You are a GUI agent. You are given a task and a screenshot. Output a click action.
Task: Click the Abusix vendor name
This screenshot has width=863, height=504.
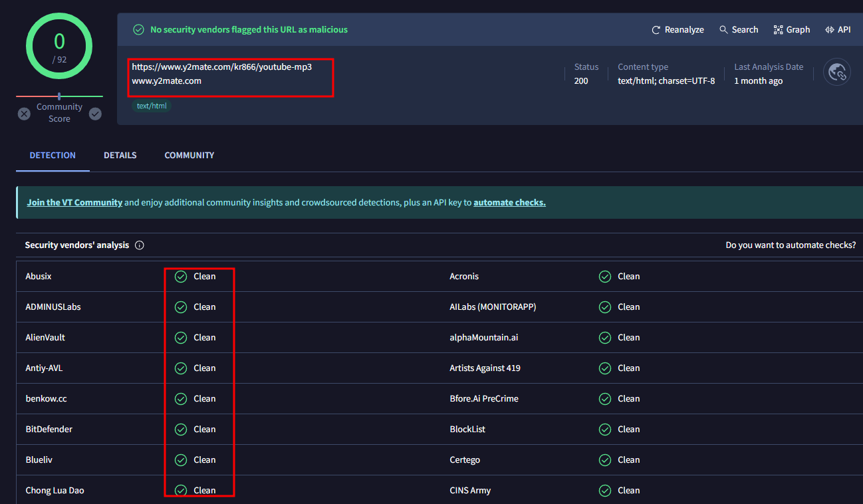coord(39,276)
